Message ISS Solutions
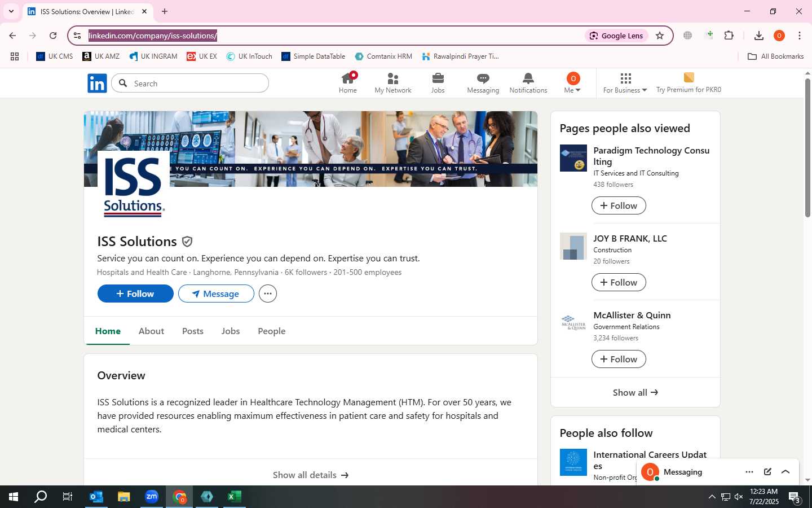The height and width of the screenshot is (508, 812). coord(216,294)
